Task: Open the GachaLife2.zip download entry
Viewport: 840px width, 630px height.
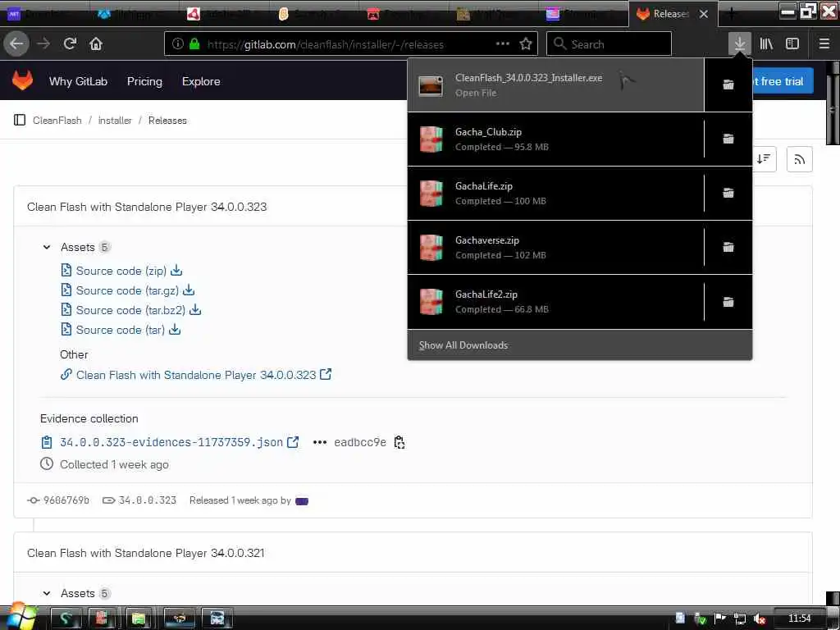Action: click(x=556, y=302)
